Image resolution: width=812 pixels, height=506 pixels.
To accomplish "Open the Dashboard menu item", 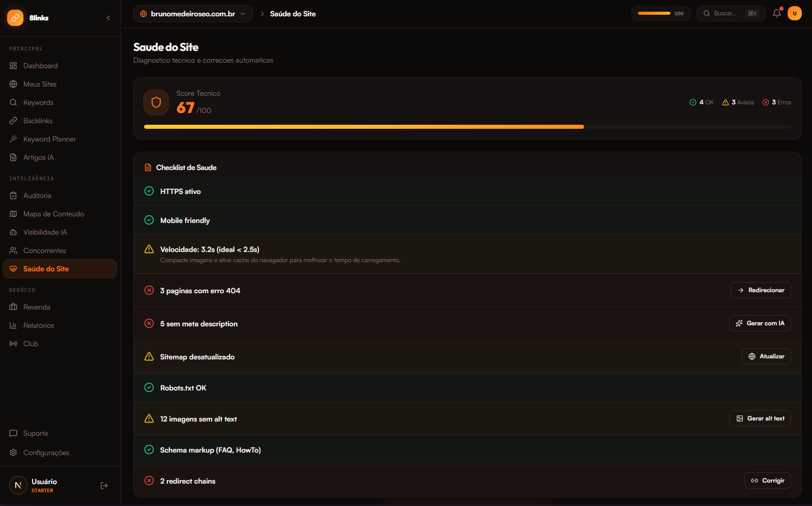I will coord(60,66).
